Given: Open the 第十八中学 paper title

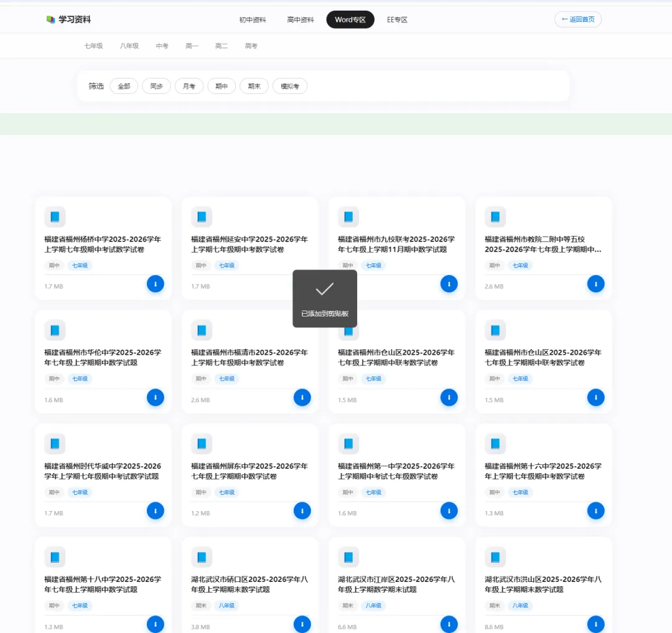Looking at the screenshot, I should pyautogui.click(x=103, y=584).
